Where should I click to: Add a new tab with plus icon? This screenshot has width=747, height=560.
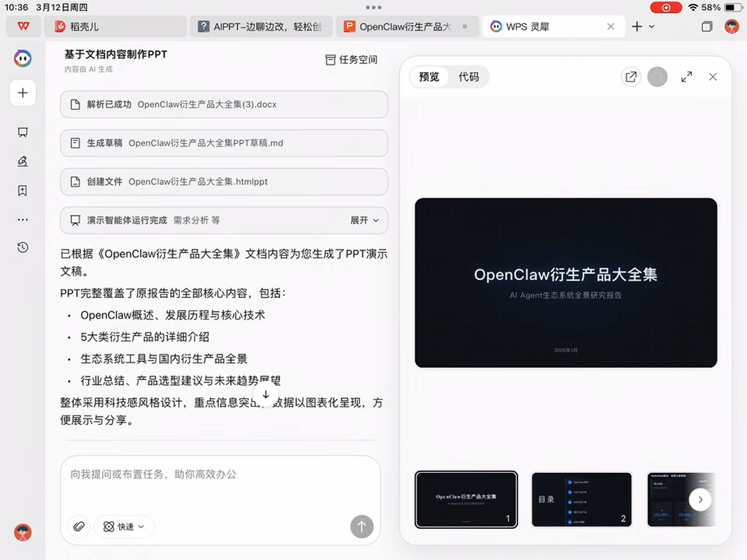click(x=637, y=27)
